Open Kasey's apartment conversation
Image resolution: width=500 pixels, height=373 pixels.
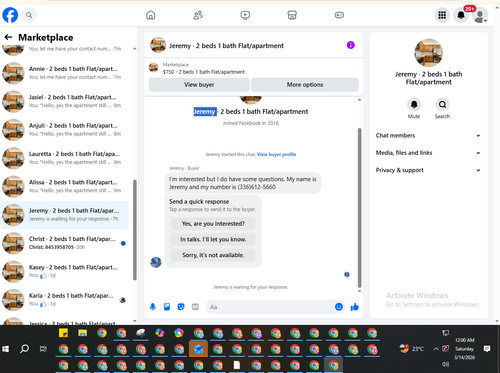click(65, 271)
